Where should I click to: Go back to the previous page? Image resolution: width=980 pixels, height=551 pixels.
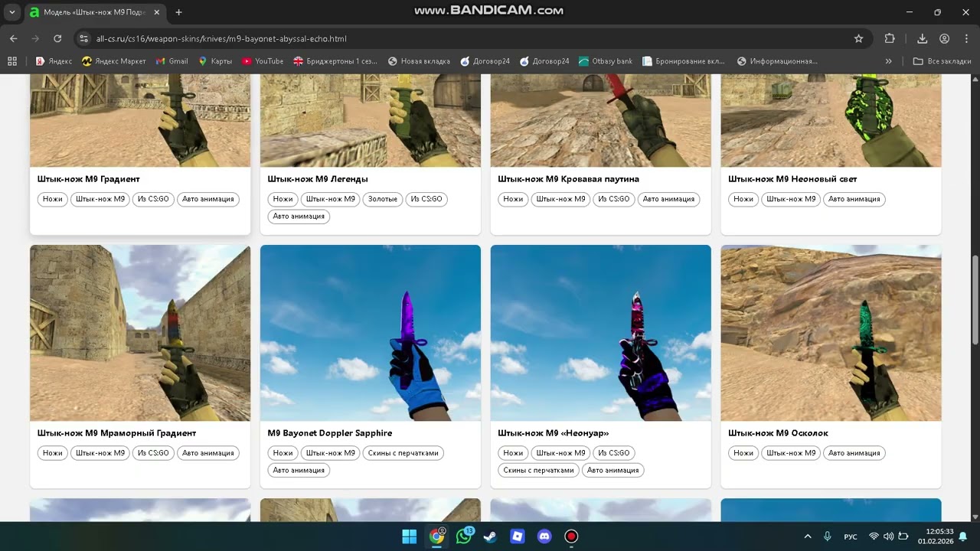click(14, 38)
